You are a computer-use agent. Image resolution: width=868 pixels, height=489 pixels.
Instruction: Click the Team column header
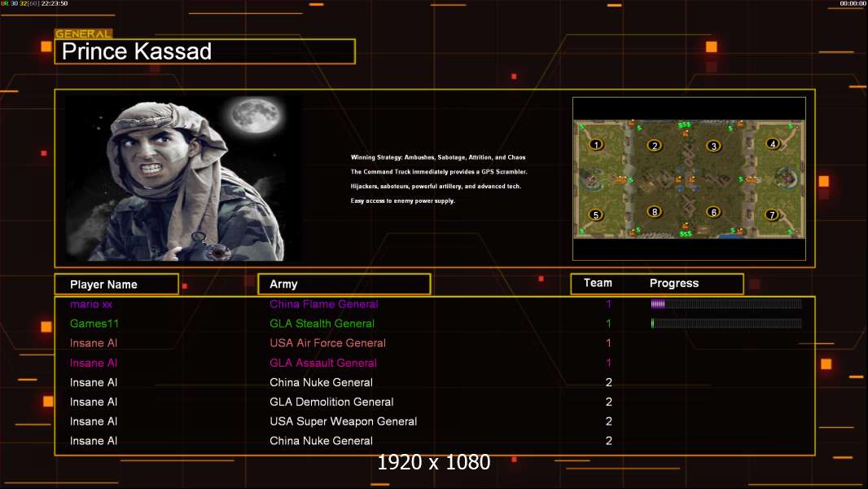click(598, 283)
